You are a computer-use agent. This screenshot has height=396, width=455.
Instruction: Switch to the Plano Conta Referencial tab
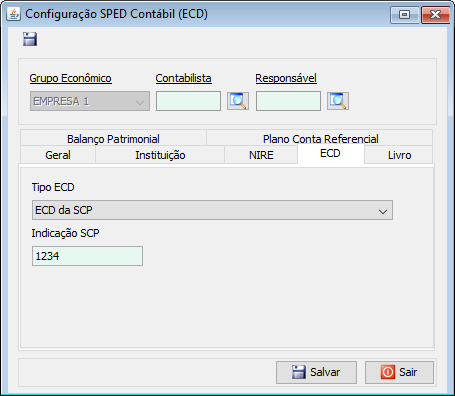click(x=320, y=139)
